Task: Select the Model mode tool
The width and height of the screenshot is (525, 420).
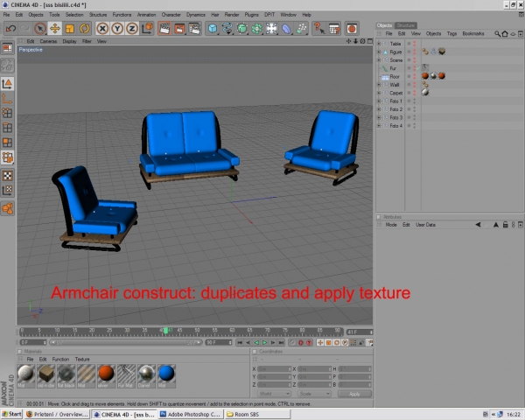Action: click(x=7, y=84)
